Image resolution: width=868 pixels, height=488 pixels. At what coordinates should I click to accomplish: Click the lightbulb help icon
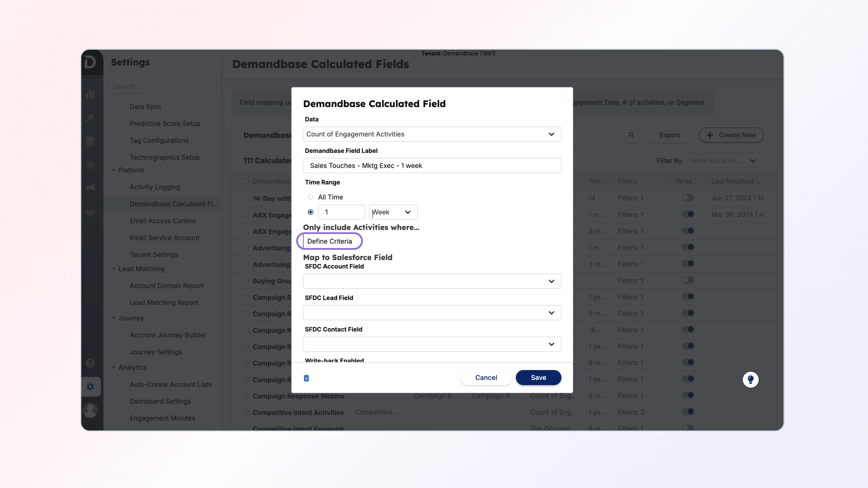point(750,380)
